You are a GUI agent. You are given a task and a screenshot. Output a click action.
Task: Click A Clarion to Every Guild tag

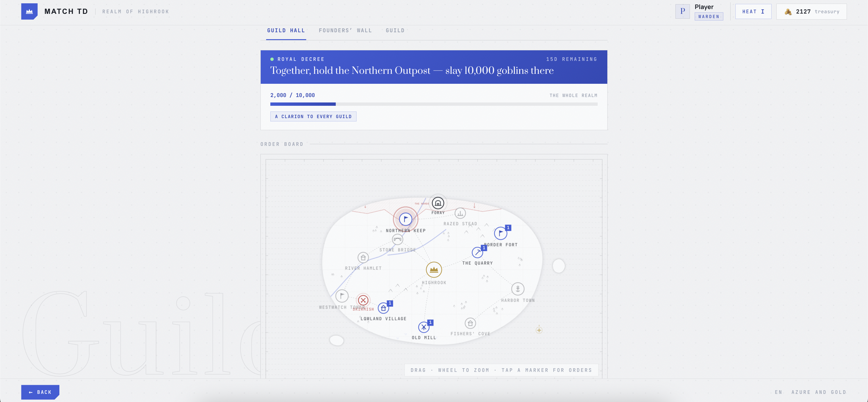point(313,117)
